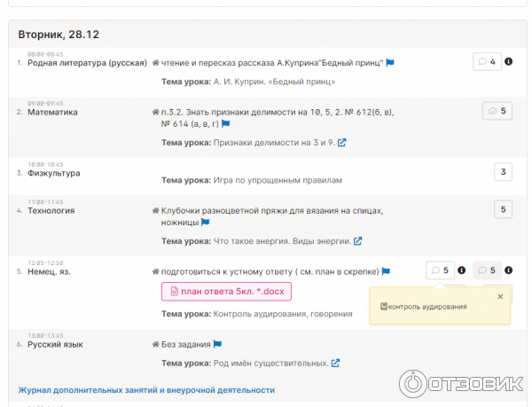Click grade 3 for Физкультура
The height and width of the screenshot is (407, 532).
click(x=504, y=172)
